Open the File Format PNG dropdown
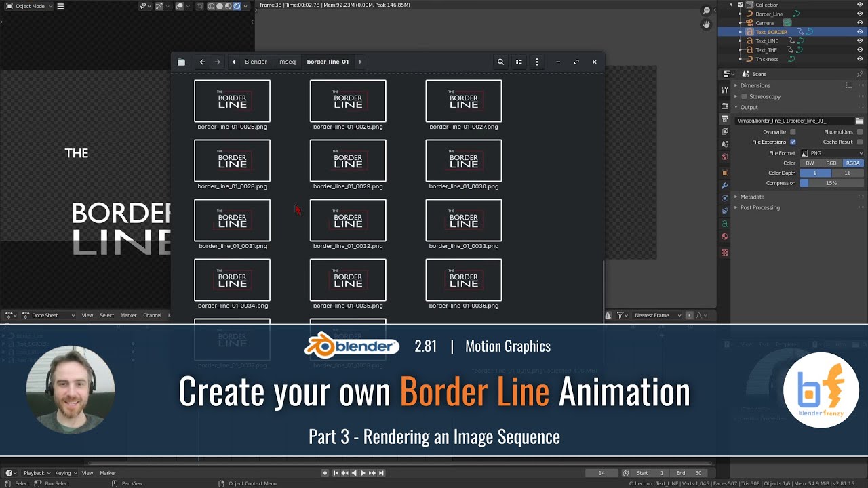This screenshot has width=868, height=488. tap(832, 153)
